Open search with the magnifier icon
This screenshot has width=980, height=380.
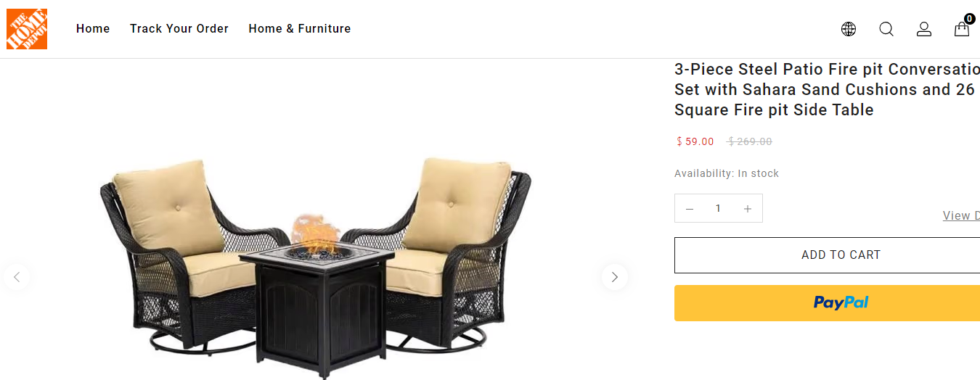point(886,29)
